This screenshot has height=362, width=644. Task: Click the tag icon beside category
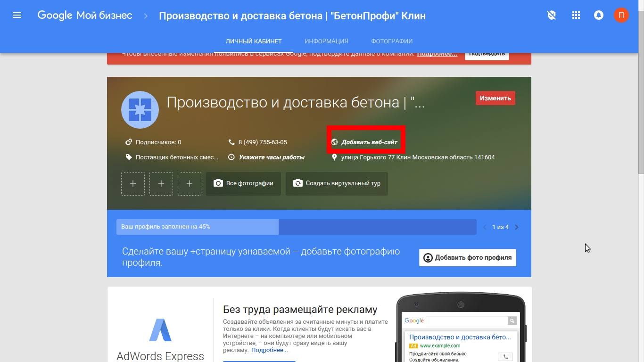point(128,157)
